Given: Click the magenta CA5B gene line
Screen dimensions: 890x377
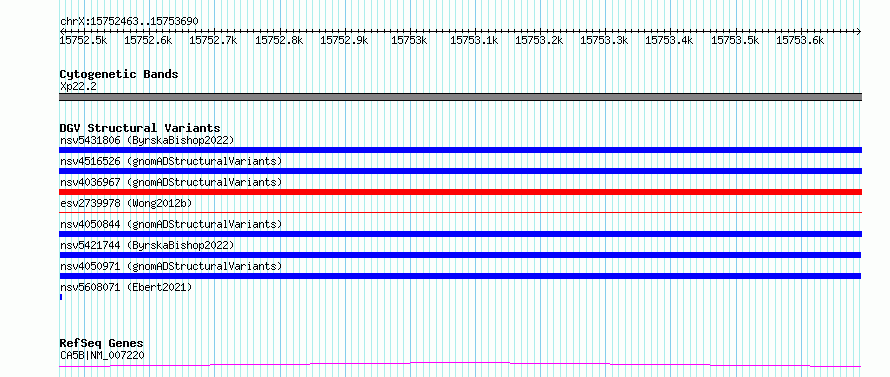Looking at the screenshot, I should point(460,364).
